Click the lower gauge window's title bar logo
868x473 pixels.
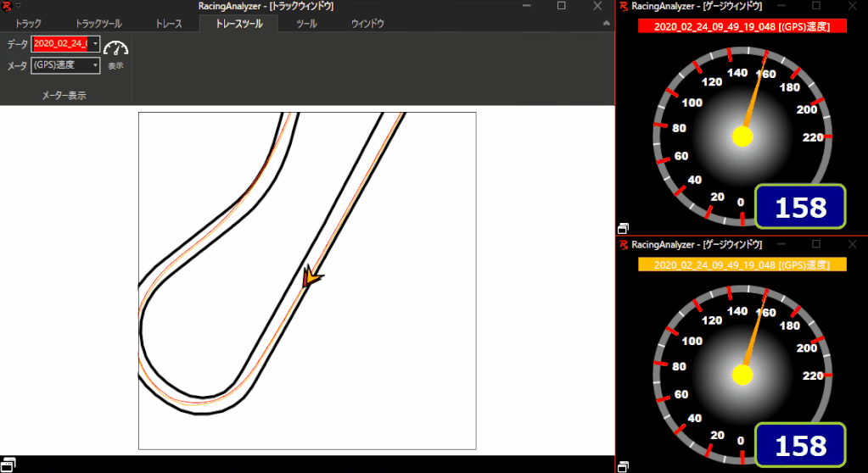click(624, 244)
